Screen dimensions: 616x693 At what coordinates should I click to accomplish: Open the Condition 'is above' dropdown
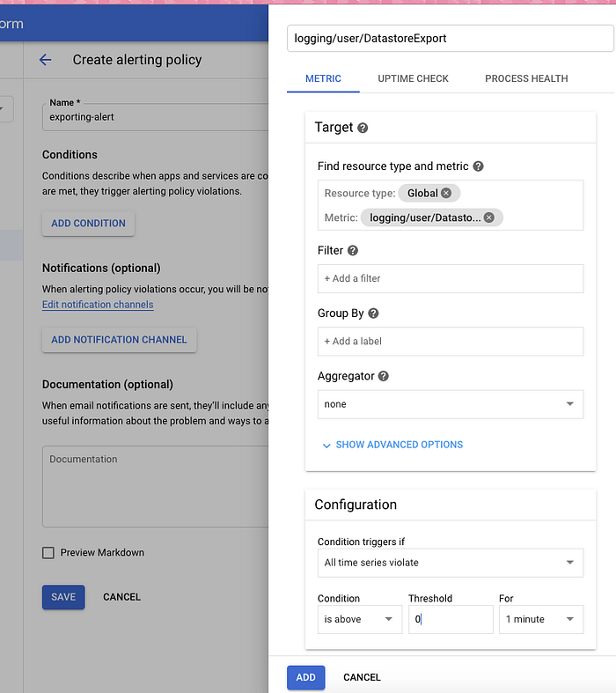(x=359, y=619)
